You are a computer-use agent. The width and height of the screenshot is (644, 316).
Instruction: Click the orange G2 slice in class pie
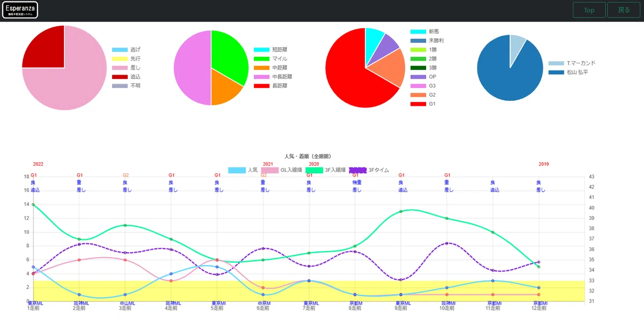click(389, 68)
